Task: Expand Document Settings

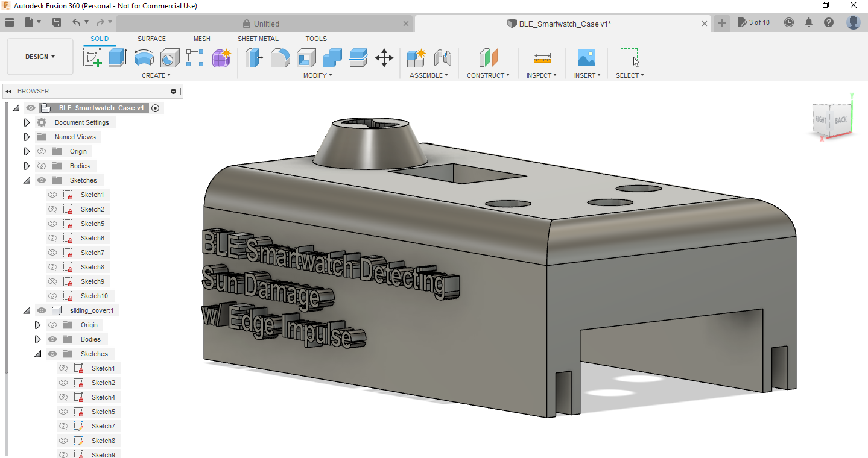Action: pyautogui.click(x=27, y=122)
